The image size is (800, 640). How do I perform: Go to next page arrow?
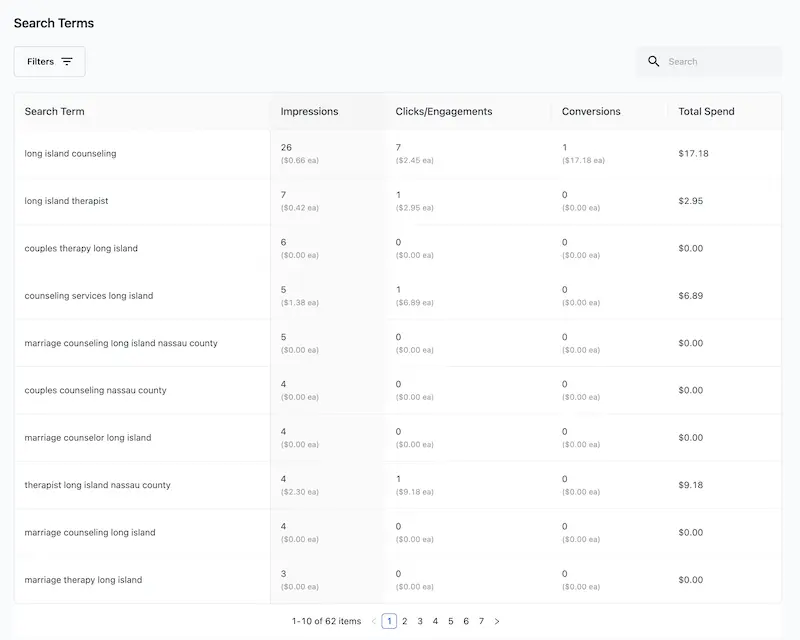coord(497,621)
